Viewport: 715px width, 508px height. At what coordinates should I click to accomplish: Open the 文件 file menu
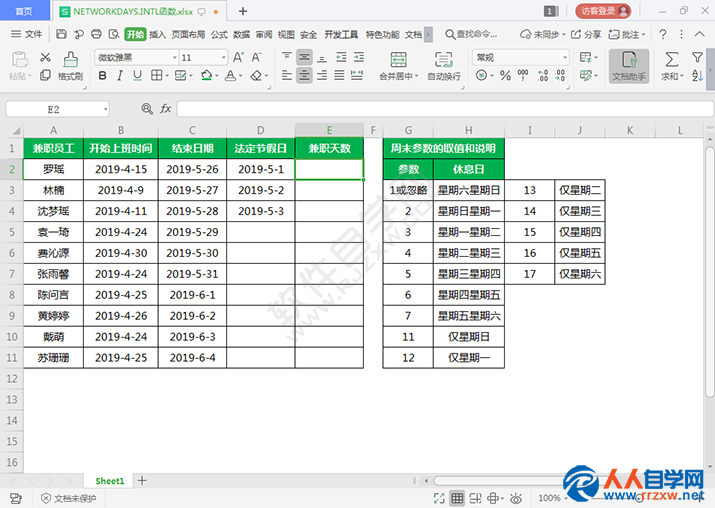26,34
